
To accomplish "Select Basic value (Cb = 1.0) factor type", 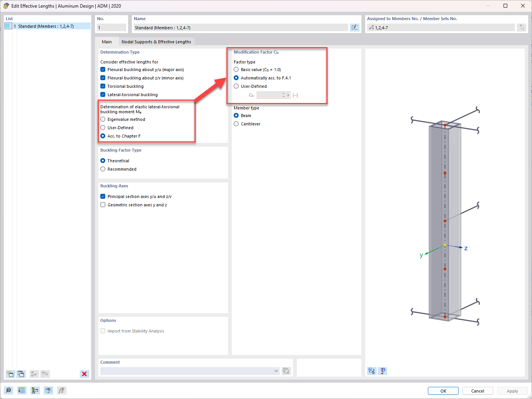I will coord(236,70).
